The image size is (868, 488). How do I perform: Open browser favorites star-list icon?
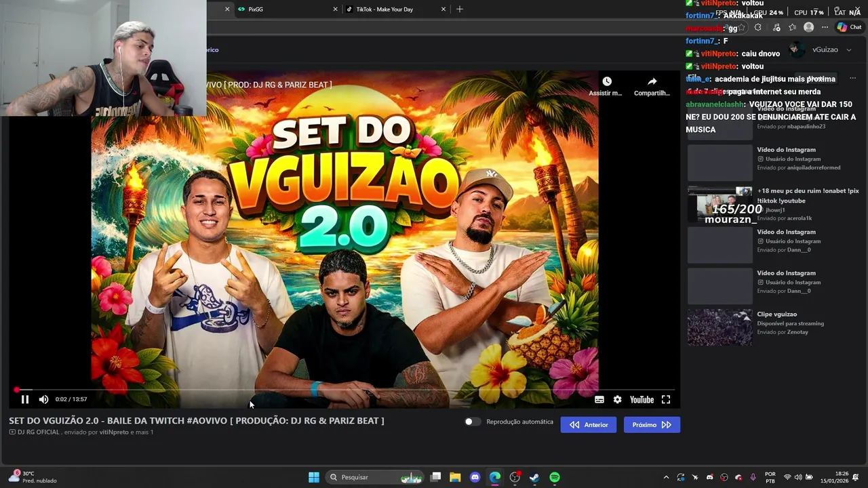[x=792, y=28]
